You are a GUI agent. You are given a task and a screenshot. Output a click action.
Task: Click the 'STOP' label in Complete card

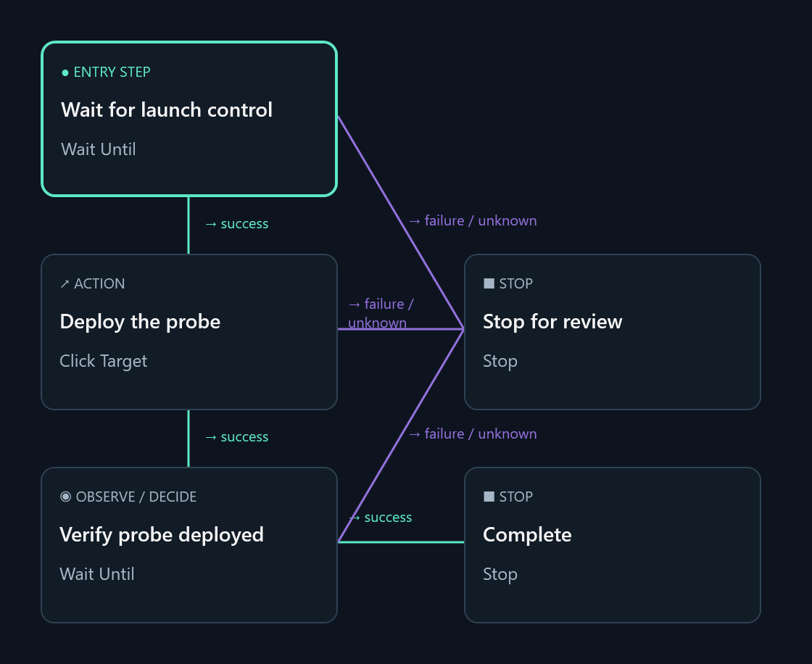coord(515,497)
